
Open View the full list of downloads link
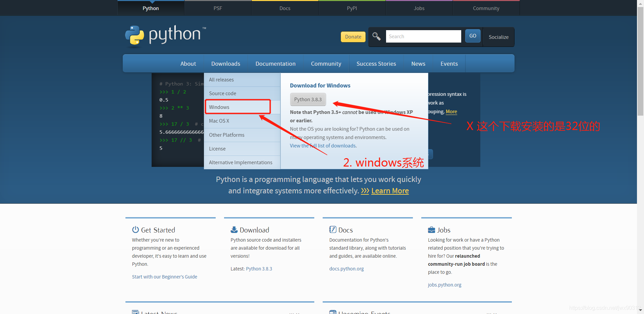coord(323,146)
